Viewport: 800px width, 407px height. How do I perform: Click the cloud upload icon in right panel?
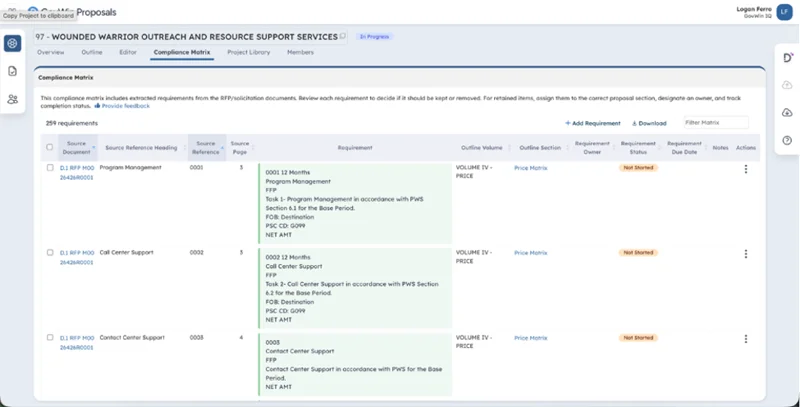click(787, 85)
